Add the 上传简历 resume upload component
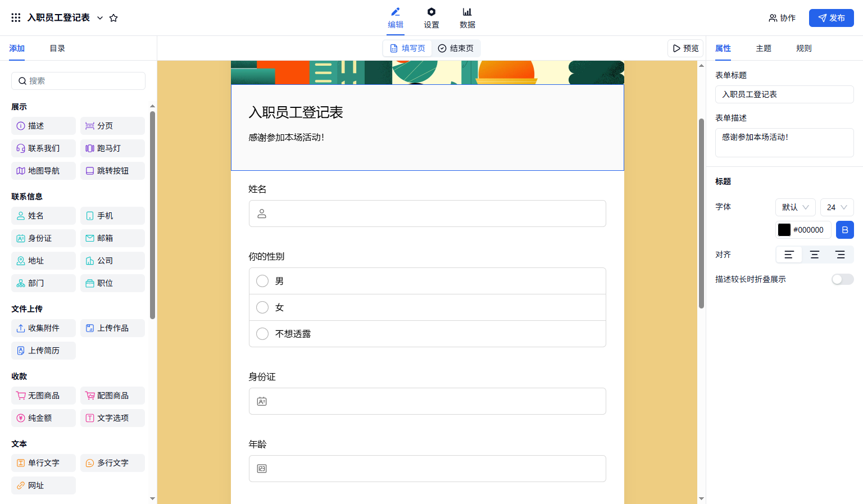Screen dimensions: 863x504 [43, 351]
